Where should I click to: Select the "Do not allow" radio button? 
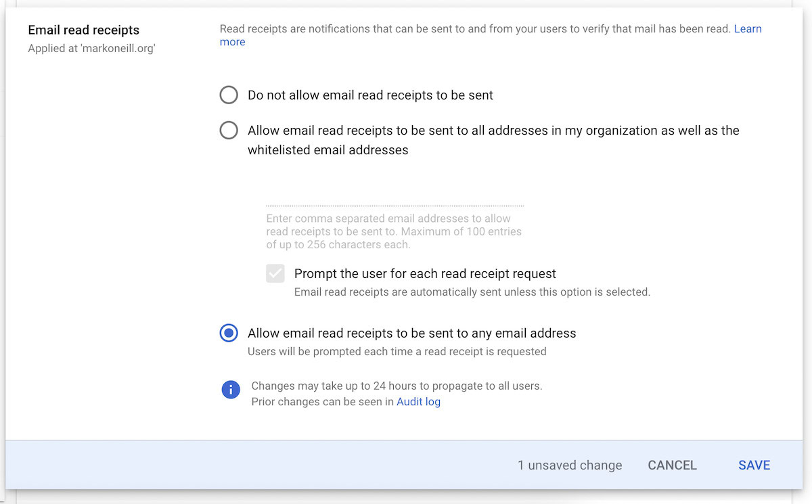click(x=229, y=95)
